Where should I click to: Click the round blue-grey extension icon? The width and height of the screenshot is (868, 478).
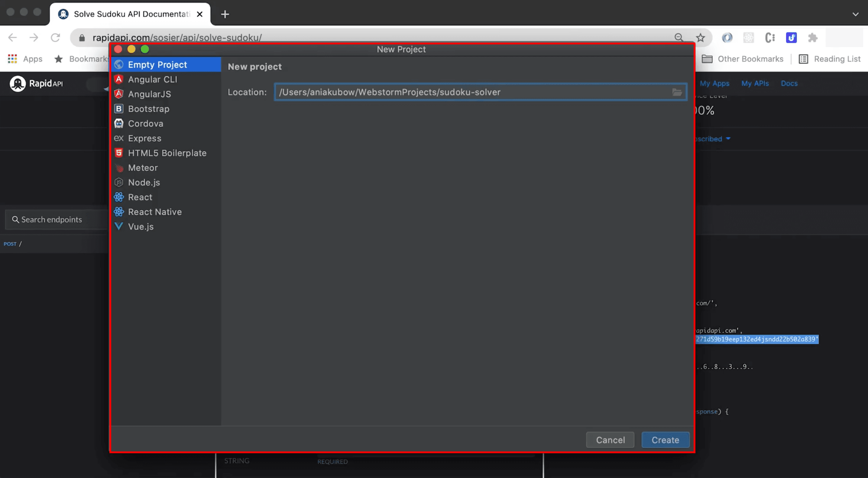pos(727,37)
